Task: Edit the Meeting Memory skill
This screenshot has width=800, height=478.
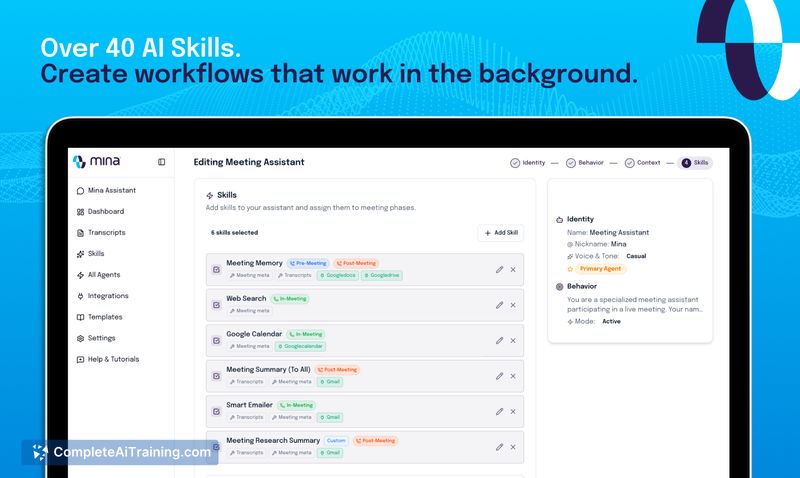Action: point(499,269)
